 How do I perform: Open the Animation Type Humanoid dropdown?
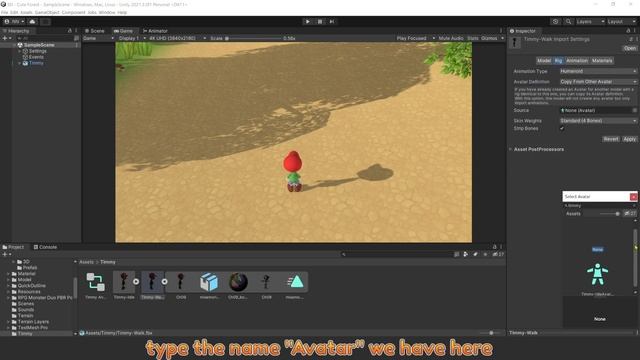pos(598,71)
